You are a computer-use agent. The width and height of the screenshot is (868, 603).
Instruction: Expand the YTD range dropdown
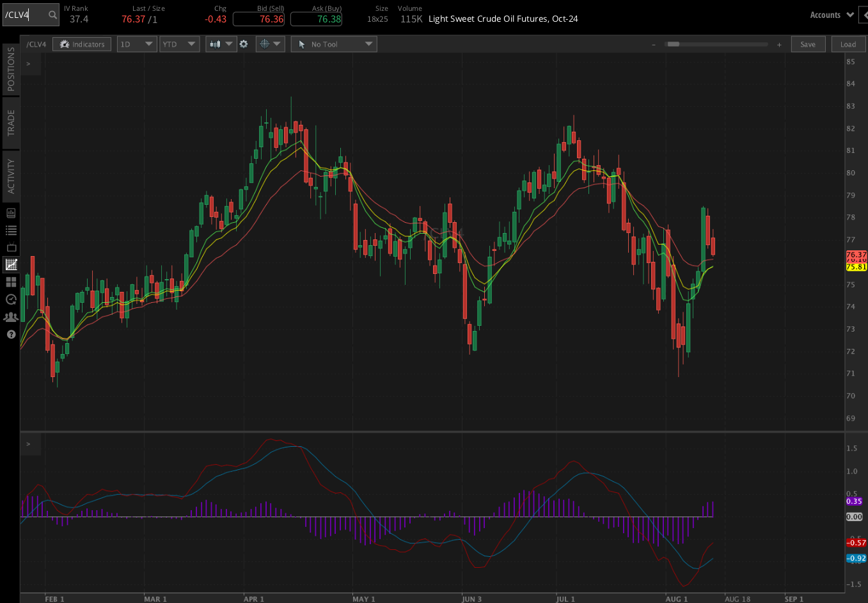tap(178, 44)
